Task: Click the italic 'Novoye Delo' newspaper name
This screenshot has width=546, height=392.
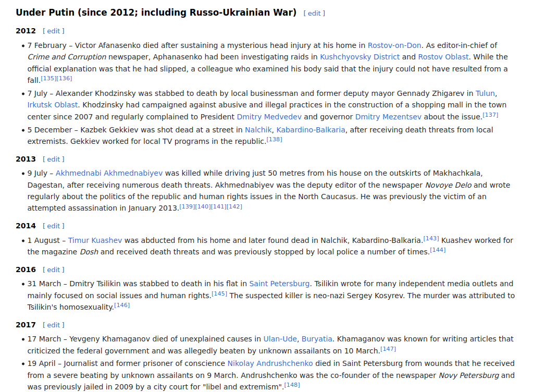Action: tap(449, 185)
